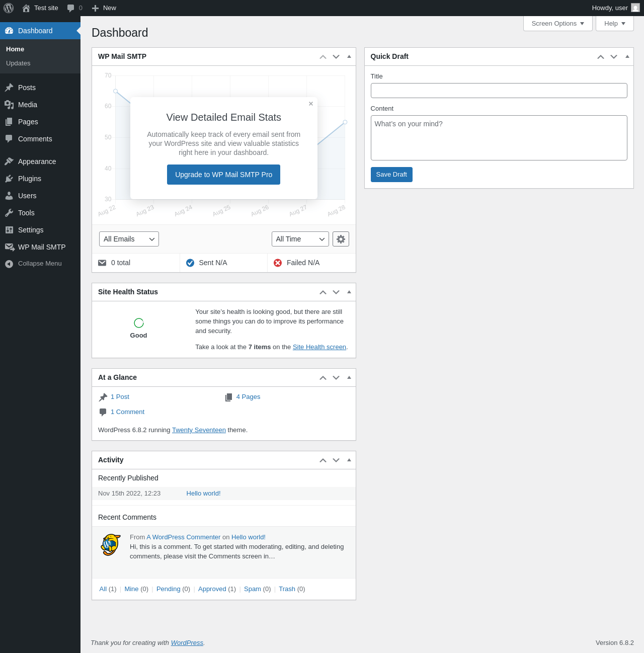
Task: Open the Home submenu item
Action: (15, 49)
